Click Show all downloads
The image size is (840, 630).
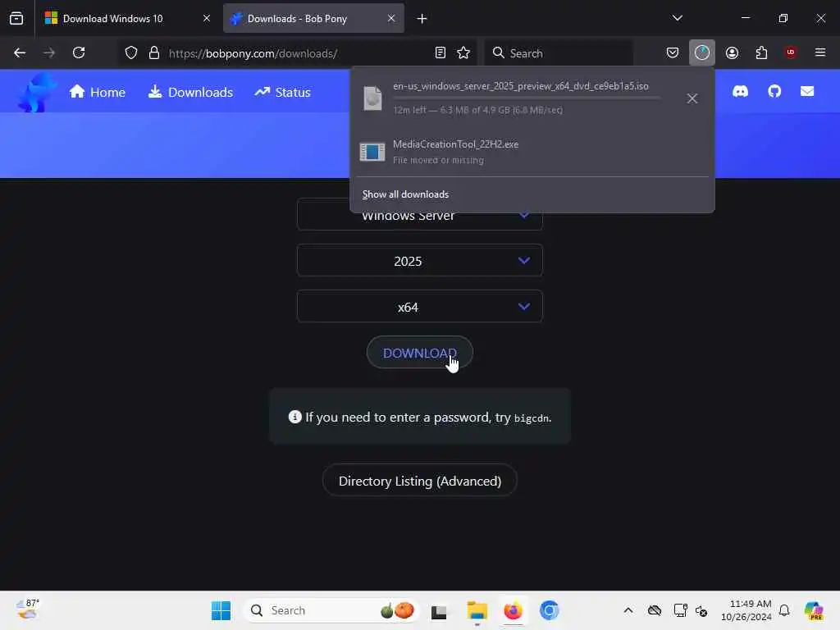pos(405,194)
